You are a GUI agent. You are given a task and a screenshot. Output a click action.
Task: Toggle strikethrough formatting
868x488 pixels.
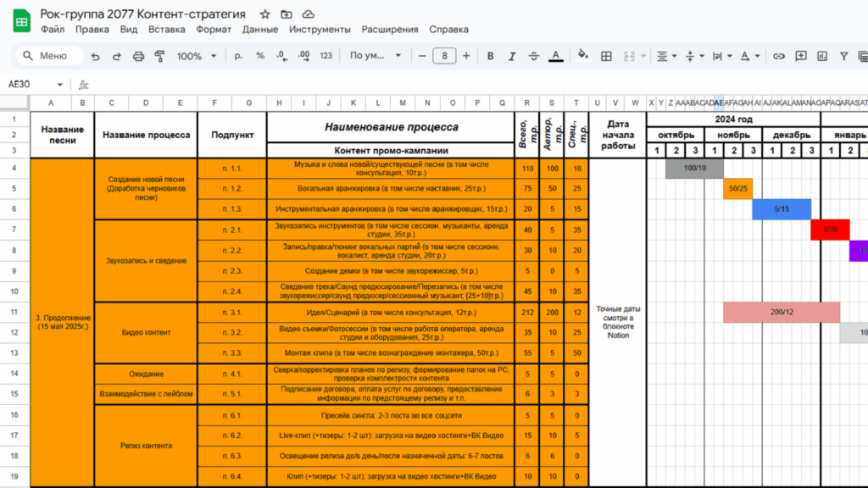pyautogui.click(x=534, y=56)
